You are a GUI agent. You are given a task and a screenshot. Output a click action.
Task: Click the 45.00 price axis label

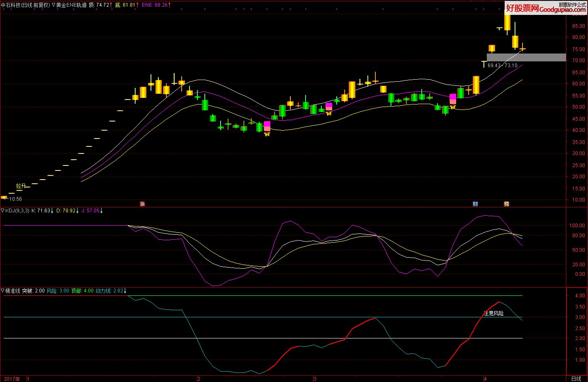[x=578, y=119]
